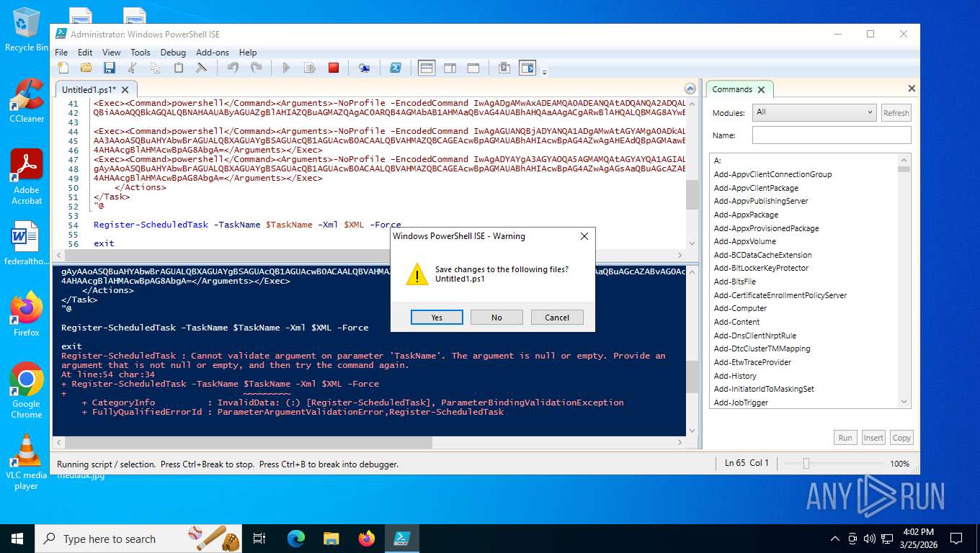Select Add-JobTrigger in command list
Image resolution: width=980 pixels, height=553 pixels.
point(741,403)
